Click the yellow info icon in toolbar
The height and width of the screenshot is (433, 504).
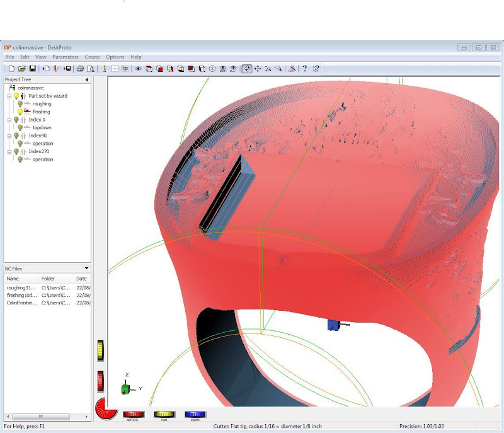point(105,68)
